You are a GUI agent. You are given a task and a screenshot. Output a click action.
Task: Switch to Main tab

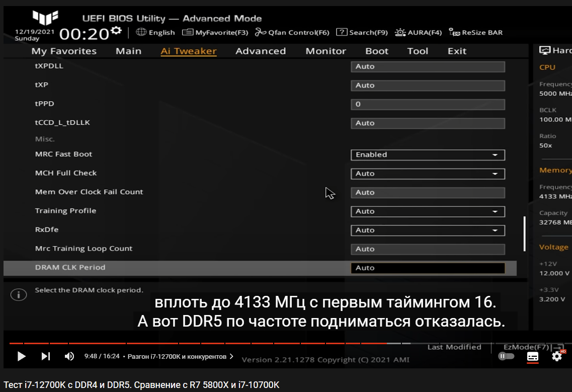point(128,51)
